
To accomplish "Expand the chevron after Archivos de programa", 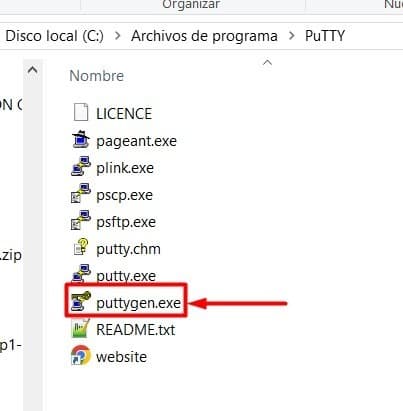I will (291, 36).
